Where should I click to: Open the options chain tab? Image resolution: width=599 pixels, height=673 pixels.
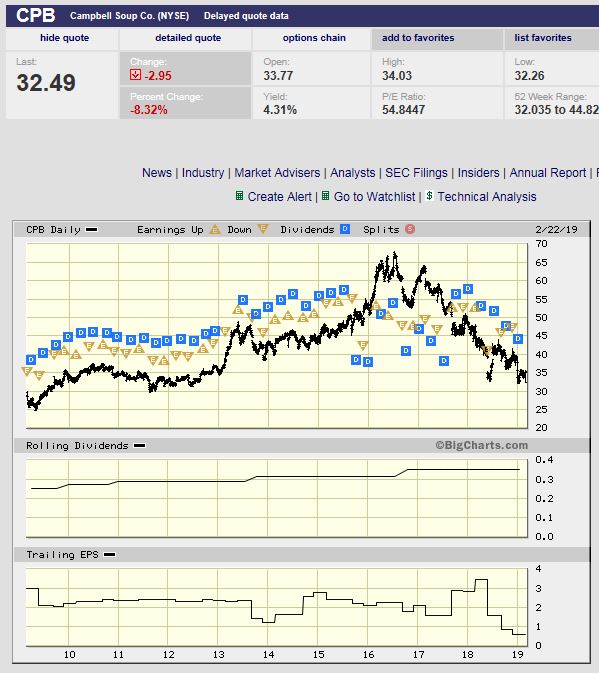314,38
